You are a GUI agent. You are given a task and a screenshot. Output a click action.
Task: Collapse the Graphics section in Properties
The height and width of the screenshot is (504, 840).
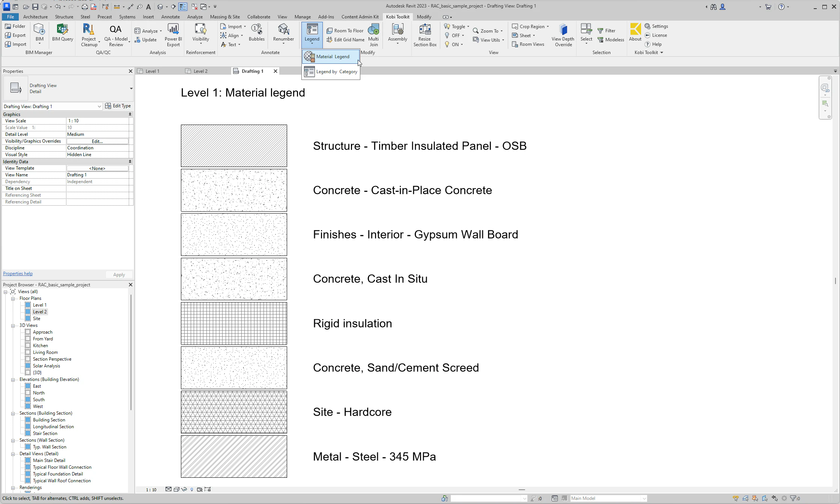pos(130,114)
